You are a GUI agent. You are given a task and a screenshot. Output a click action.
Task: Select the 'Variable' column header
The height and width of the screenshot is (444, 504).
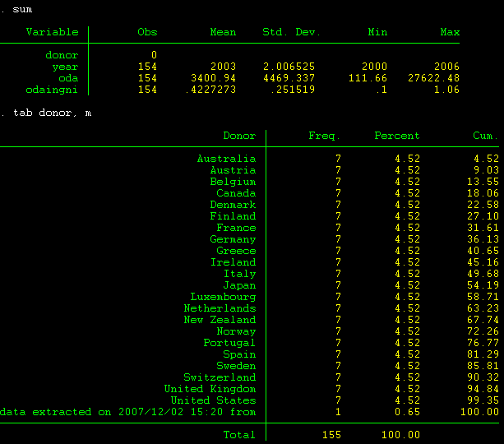tap(53, 32)
